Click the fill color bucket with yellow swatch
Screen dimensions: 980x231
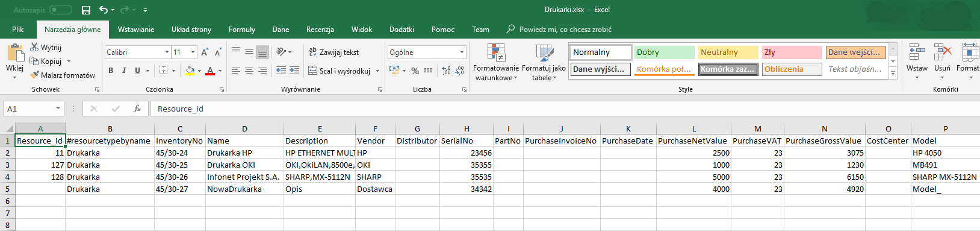190,71
